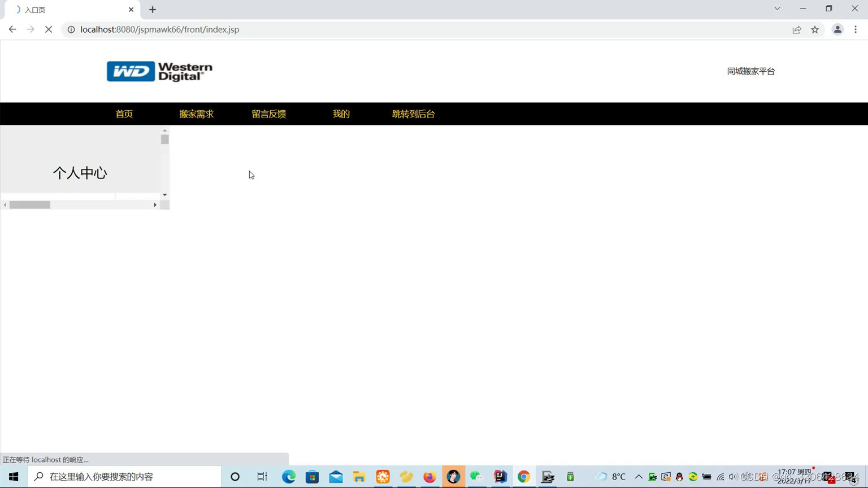This screenshot has width=868, height=488.
Task: Launch Firefox from the taskbar
Action: coord(429,477)
